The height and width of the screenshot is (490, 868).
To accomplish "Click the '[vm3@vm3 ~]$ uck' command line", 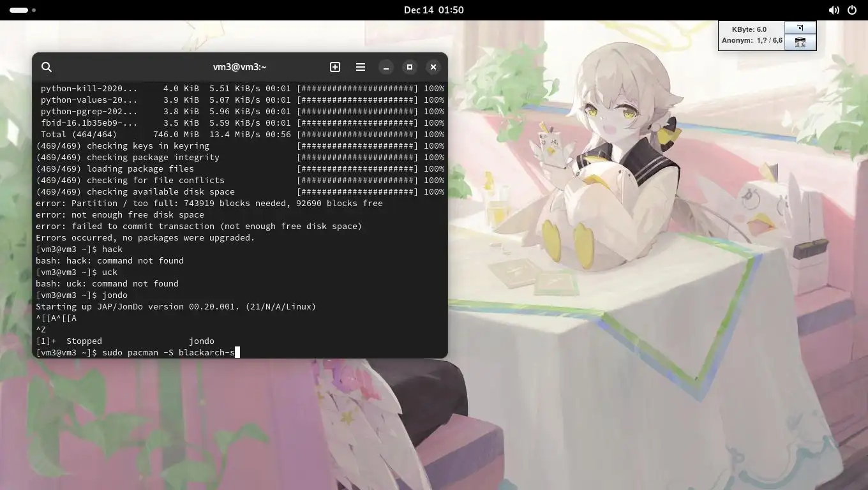I will (77, 272).
